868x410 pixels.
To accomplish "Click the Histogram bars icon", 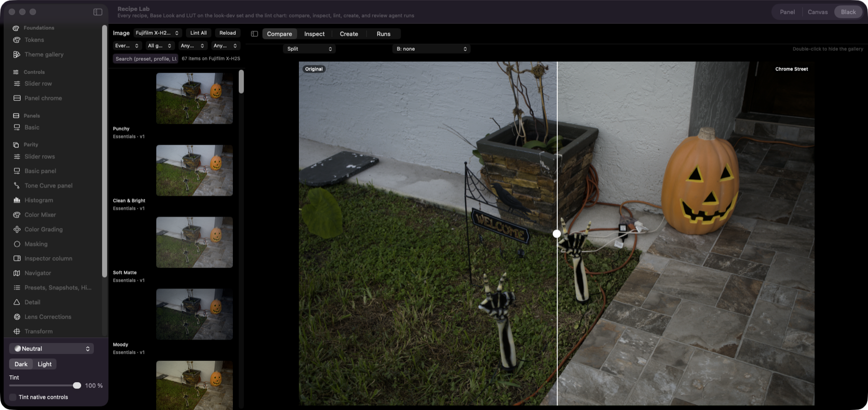I will coord(17,200).
